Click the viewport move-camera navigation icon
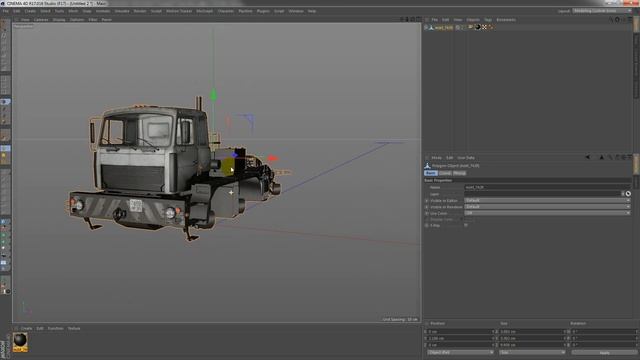 point(402,19)
